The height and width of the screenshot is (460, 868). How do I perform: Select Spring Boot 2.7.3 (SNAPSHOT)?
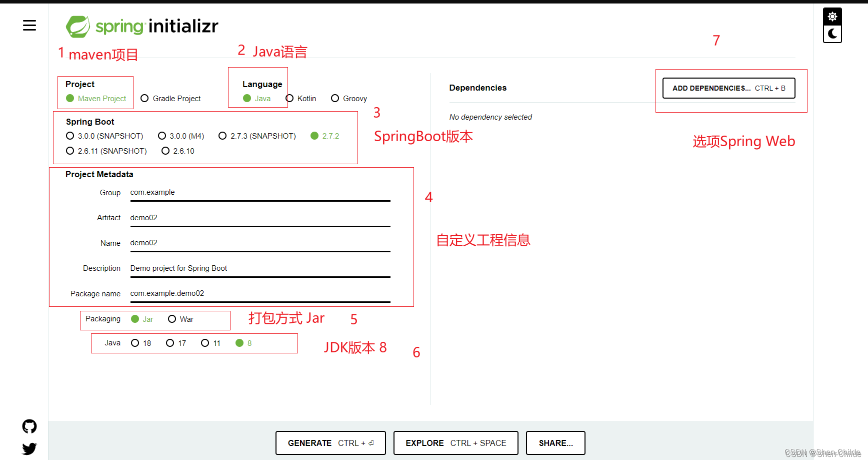222,136
